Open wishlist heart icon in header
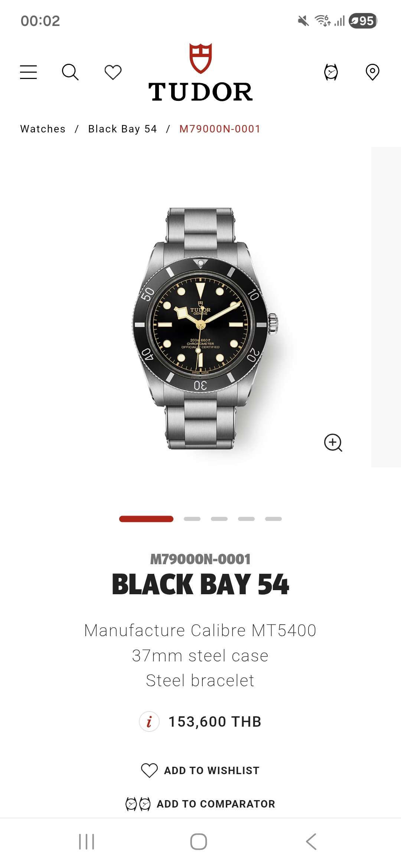Screen dimensions: 401x868 [113, 72]
